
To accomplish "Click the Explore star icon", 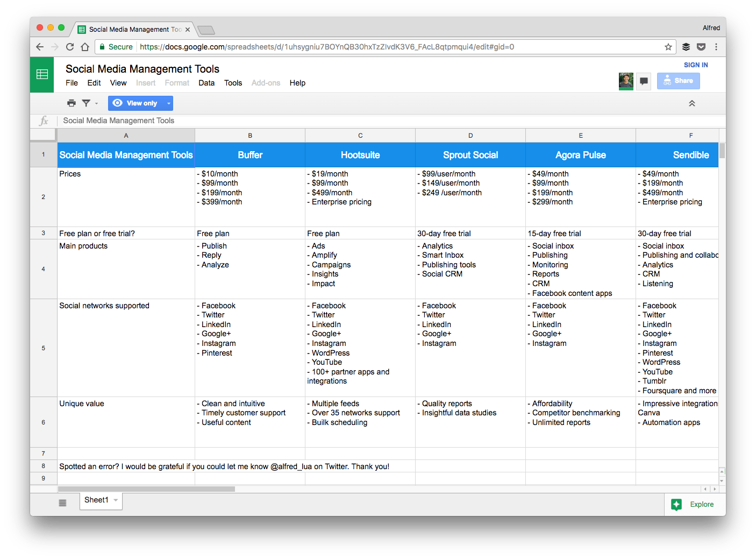I will click(676, 504).
